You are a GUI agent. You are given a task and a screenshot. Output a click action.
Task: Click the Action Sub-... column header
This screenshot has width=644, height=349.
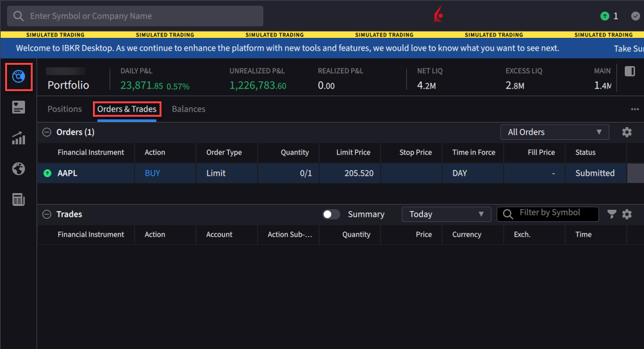click(290, 234)
